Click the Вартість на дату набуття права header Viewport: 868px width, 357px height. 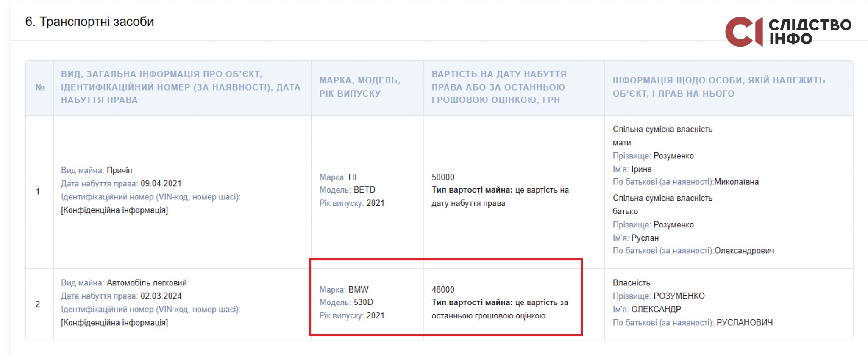(499, 87)
